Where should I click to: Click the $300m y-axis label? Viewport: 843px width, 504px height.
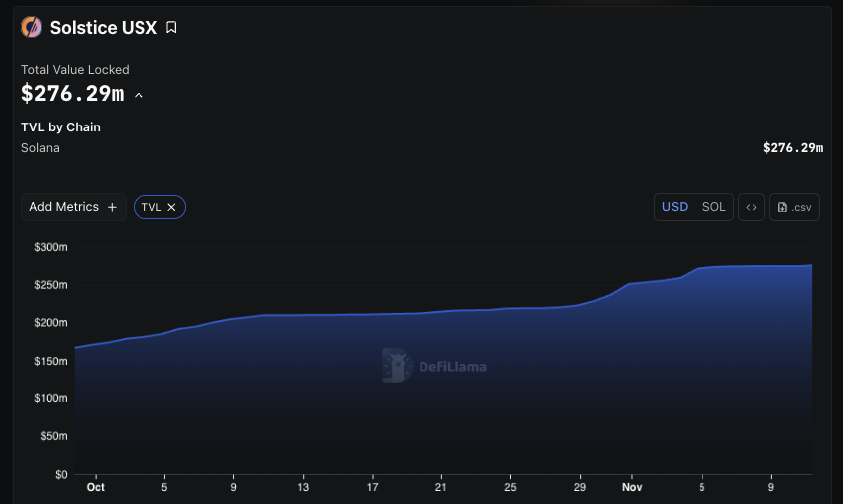pyautogui.click(x=51, y=247)
